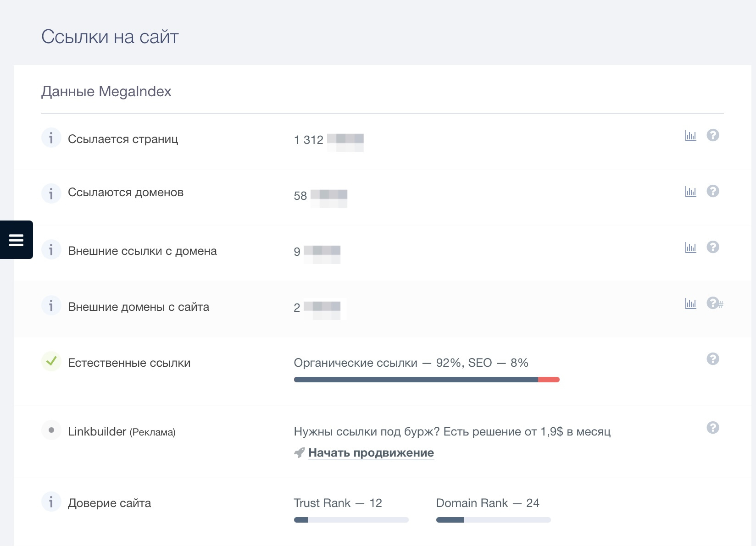Show help for Linkbuilder row
This screenshot has width=756, height=546.
[x=713, y=428]
